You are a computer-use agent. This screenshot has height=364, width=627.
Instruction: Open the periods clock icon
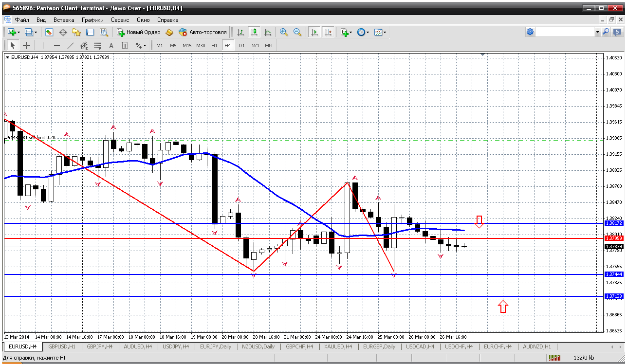click(361, 32)
